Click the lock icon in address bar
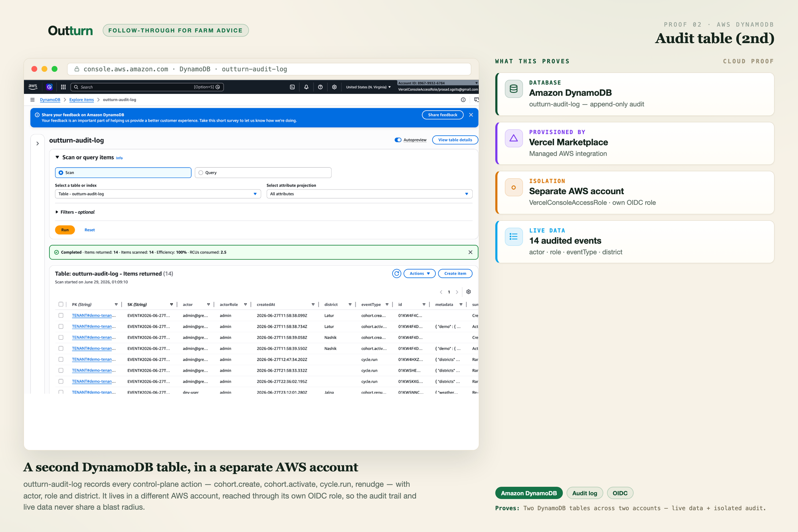Screen dimensions: 798x532 77,69
